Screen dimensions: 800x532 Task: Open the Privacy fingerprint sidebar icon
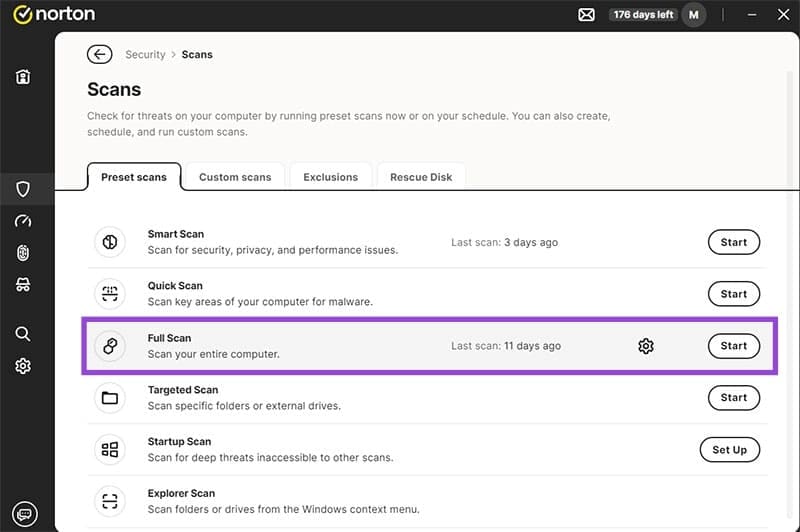click(23, 253)
